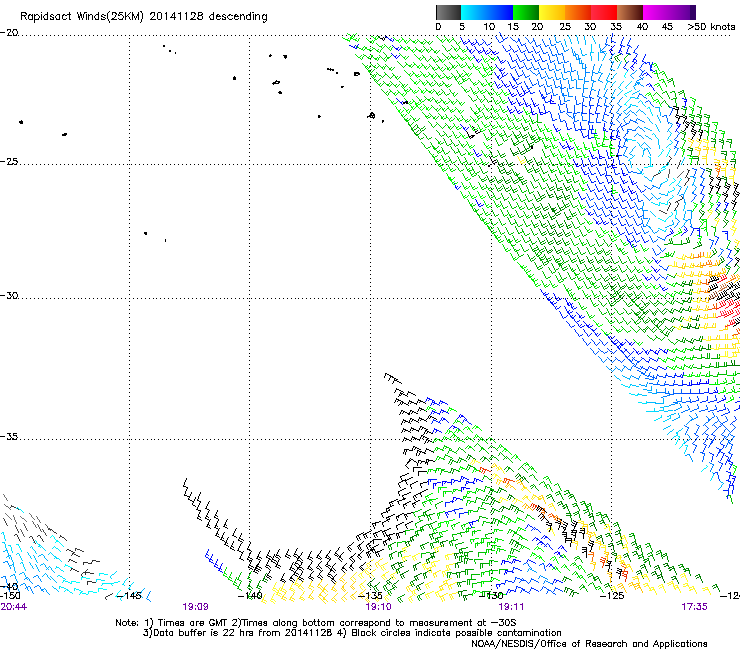Image resolution: width=740 pixels, height=650 pixels.
Task: Click the red 30–35 knots color segment
Action: click(604, 12)
